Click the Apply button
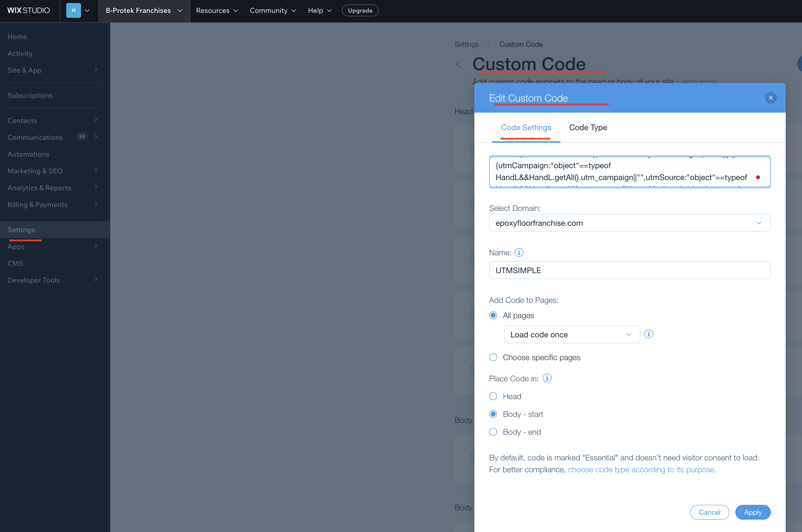 [753, 512]
